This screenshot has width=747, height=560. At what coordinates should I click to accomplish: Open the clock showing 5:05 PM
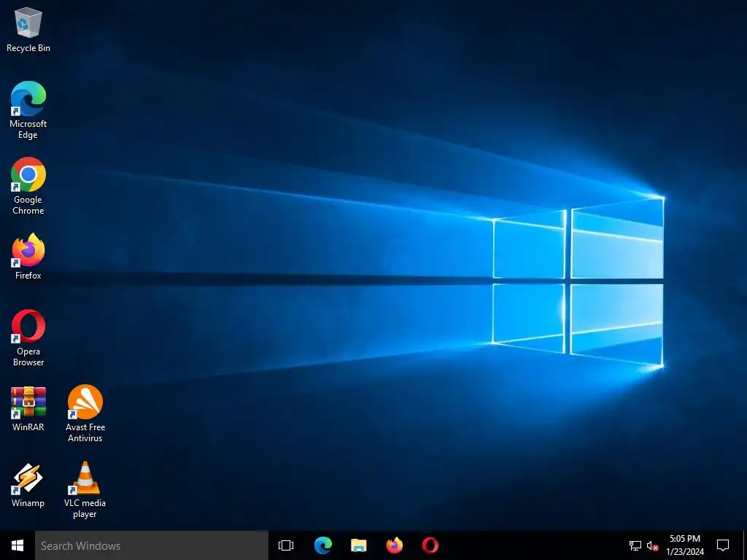pyautogui.click(x=685, y=545)
